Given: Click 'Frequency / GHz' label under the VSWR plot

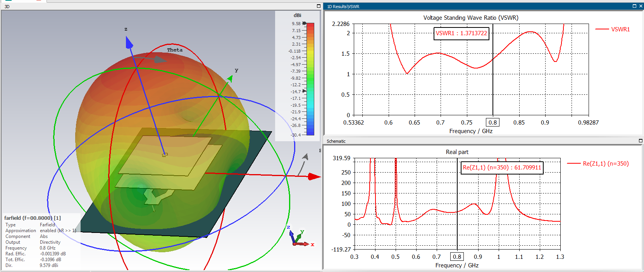Looking at the screenshot, I should [471, 131].
